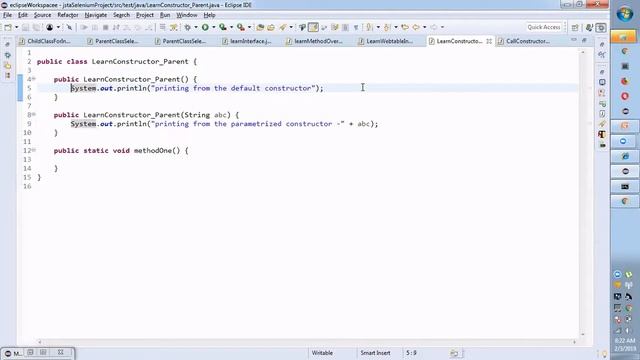
Task: Toggle Word Wrap toolbar button
Action: (335, 27)
